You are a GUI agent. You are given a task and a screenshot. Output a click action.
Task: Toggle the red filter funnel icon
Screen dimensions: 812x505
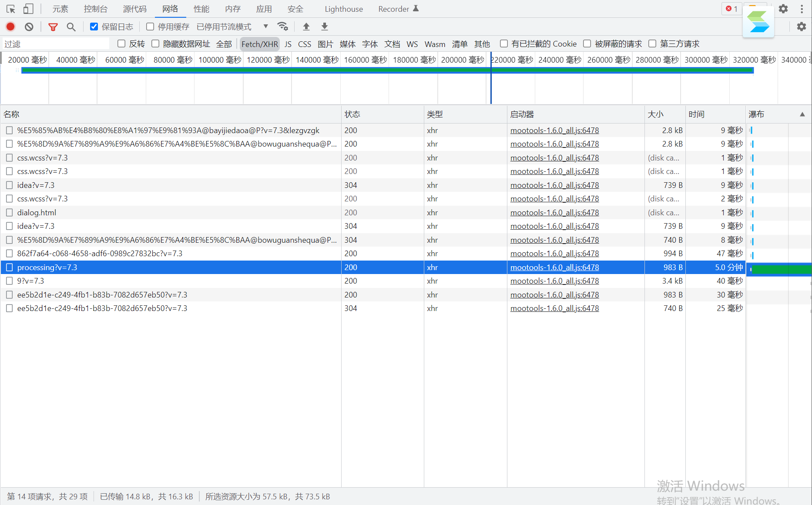pyautogui.click(x=53, y=27)
